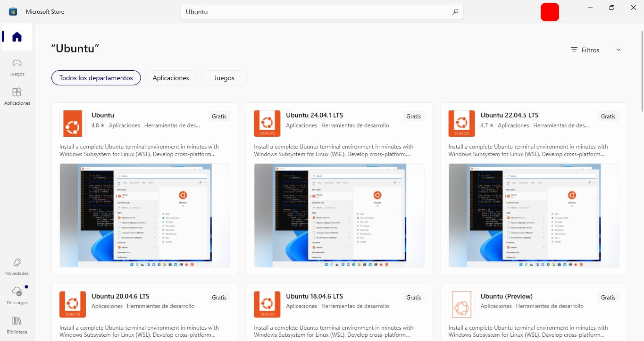
Task: Click the Ubuntu 20.04.6 LTS app icon
Action: pos(73,305)
